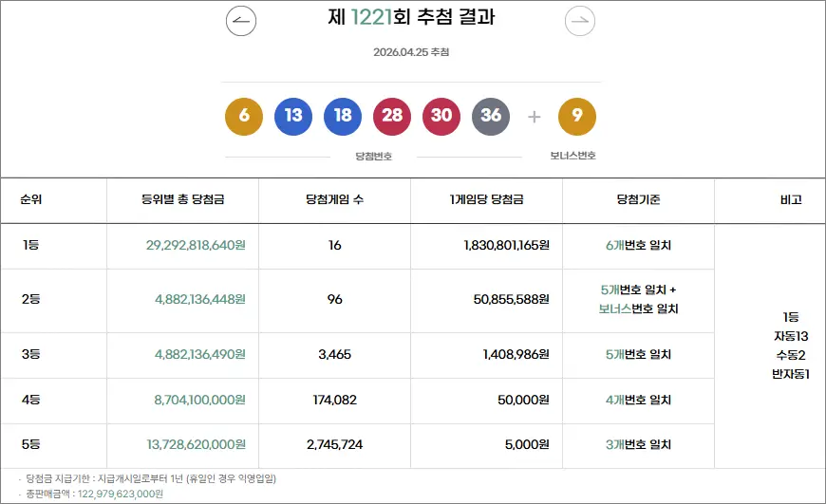Viewport: 826px width, 504px height.
Task: Click 2nd prize total 4,882,136,448원
Action: (x=200, y=300)
